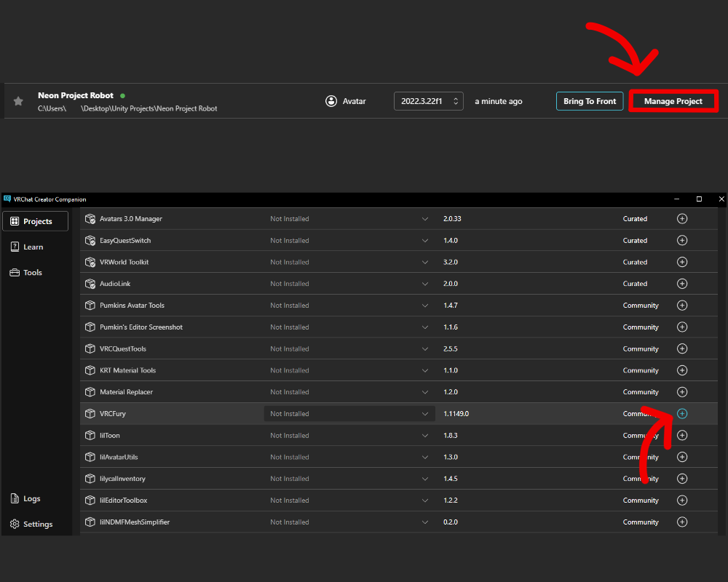Viewport: 728px width, 582px height.
Task: Click the EasyQuestSwitch package icon
Action: click(90, 240)
